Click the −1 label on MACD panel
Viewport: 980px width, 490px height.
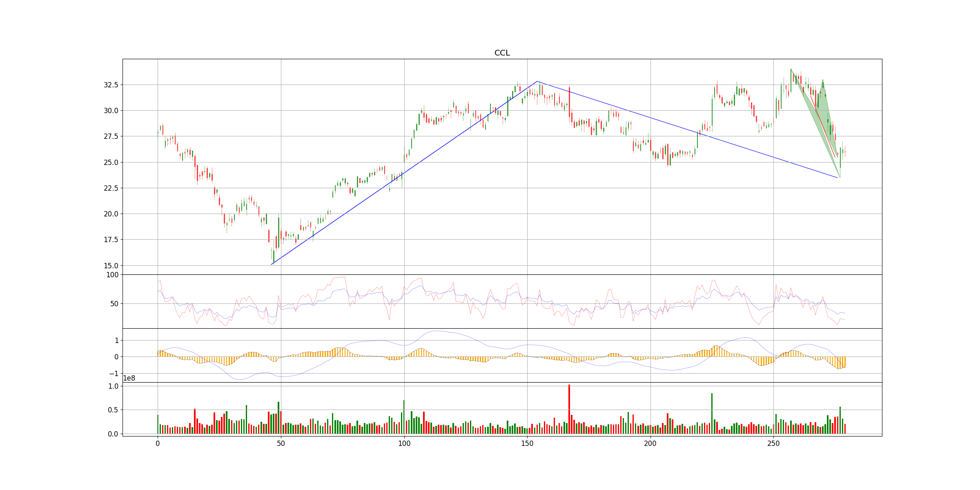114,374
